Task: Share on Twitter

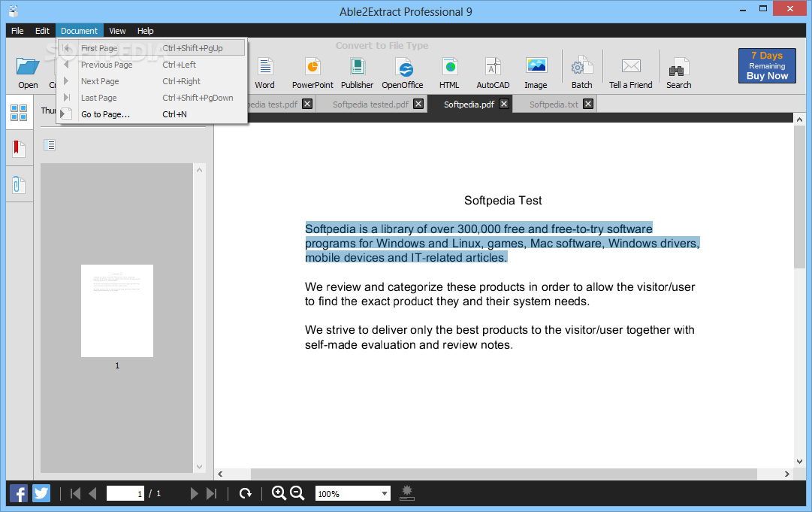Action: [41, 492]
